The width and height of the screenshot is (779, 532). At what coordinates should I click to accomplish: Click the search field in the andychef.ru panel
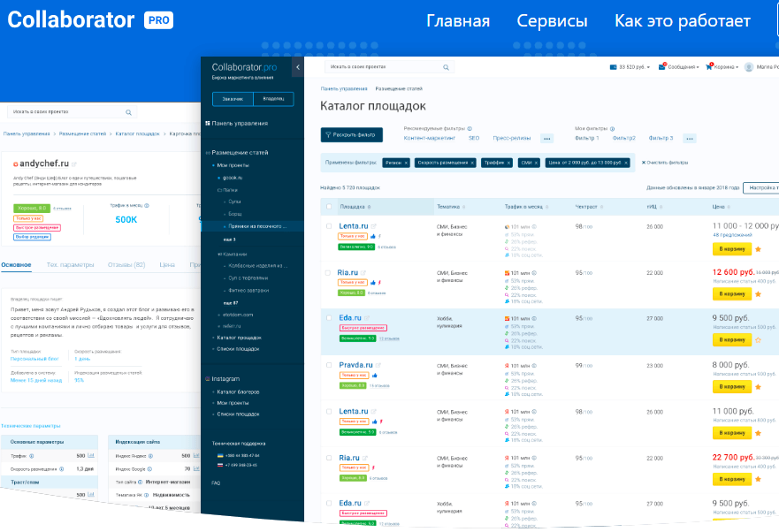72,112
